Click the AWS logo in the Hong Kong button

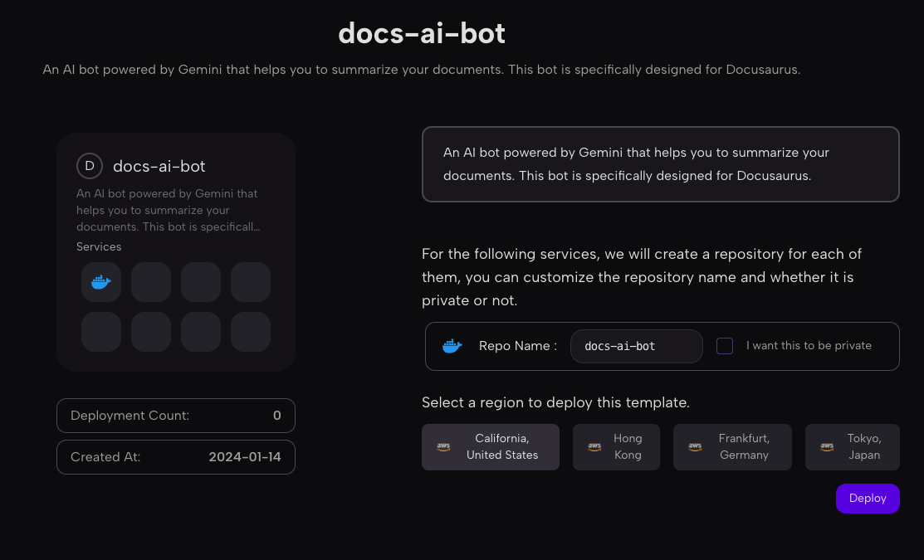pyautogui.click(x=594, y=447)
